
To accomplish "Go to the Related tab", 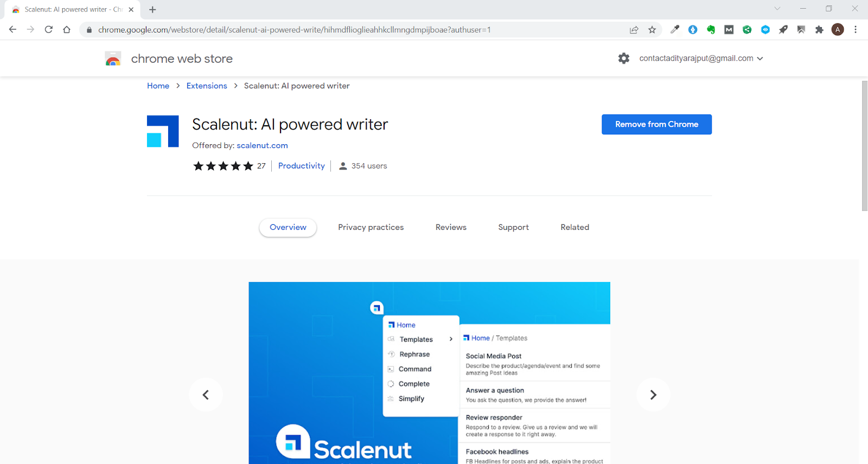I will coord(575,228).
